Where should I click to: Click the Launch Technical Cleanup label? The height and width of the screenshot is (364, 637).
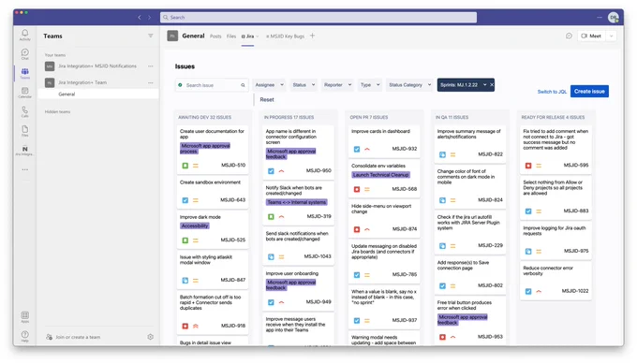380,175
